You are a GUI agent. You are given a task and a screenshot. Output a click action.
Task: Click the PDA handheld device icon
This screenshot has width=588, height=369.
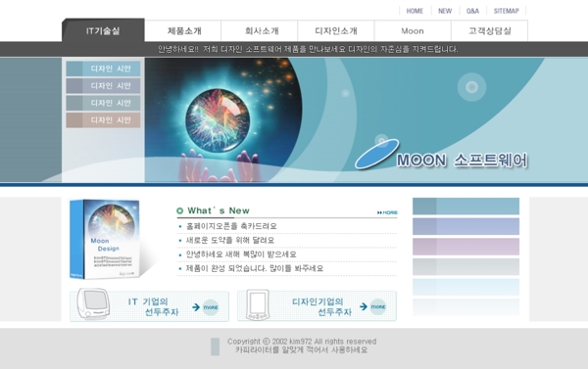258,305
